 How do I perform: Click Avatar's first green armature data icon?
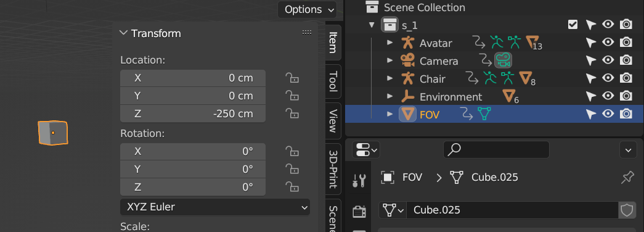(x=497, y=43)
